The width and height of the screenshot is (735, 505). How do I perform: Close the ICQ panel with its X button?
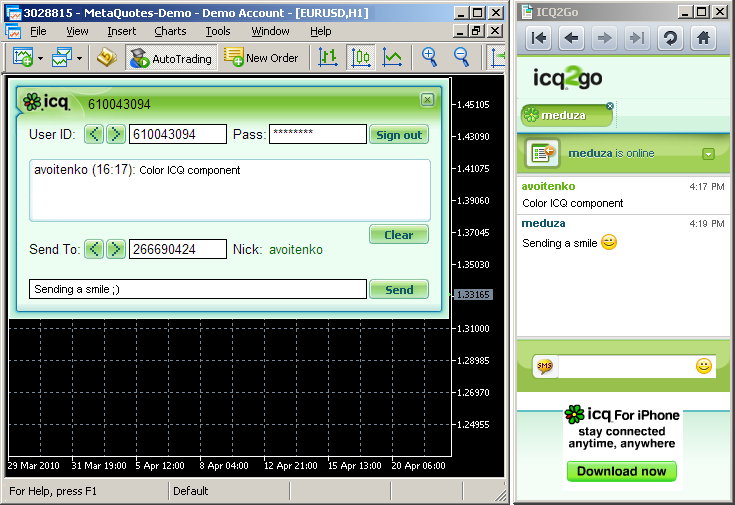pos(427,99)
